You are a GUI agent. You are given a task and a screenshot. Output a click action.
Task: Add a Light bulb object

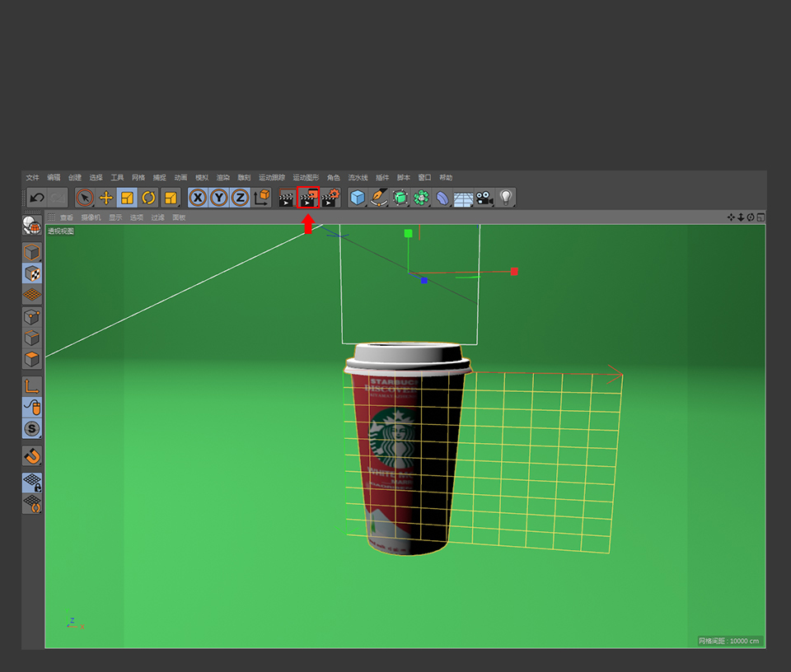506,198
